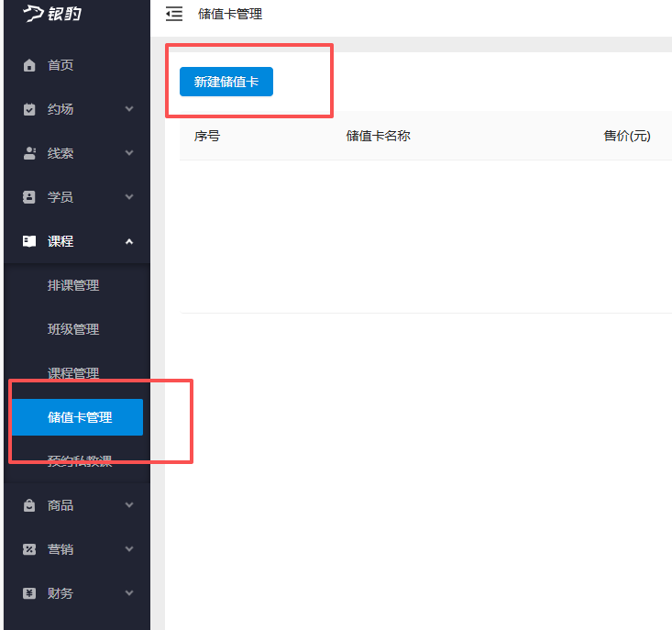The height and width of the screenshot is (630, 672).
Task: Toggle the sidebar collapse icon in header
Action: point(173,14)
